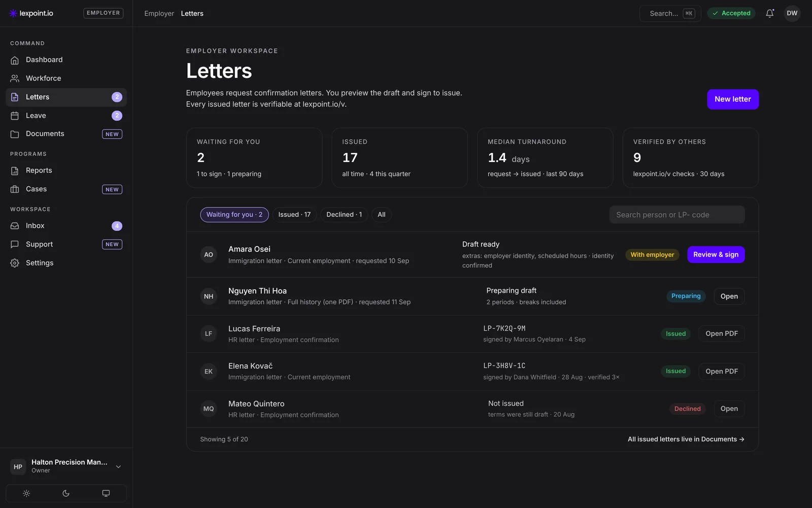
Task: Open the Leave section
Action: [x=66, y=116]
